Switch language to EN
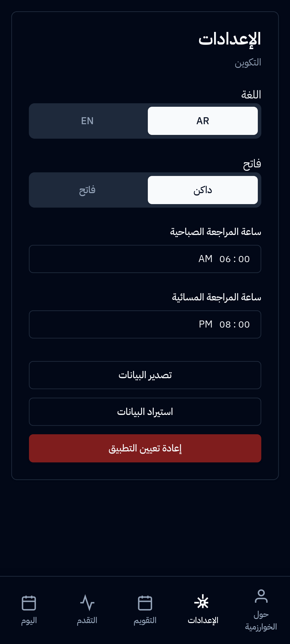The height and width of the screenshot is (644, 290). click(x=87, y=121)
